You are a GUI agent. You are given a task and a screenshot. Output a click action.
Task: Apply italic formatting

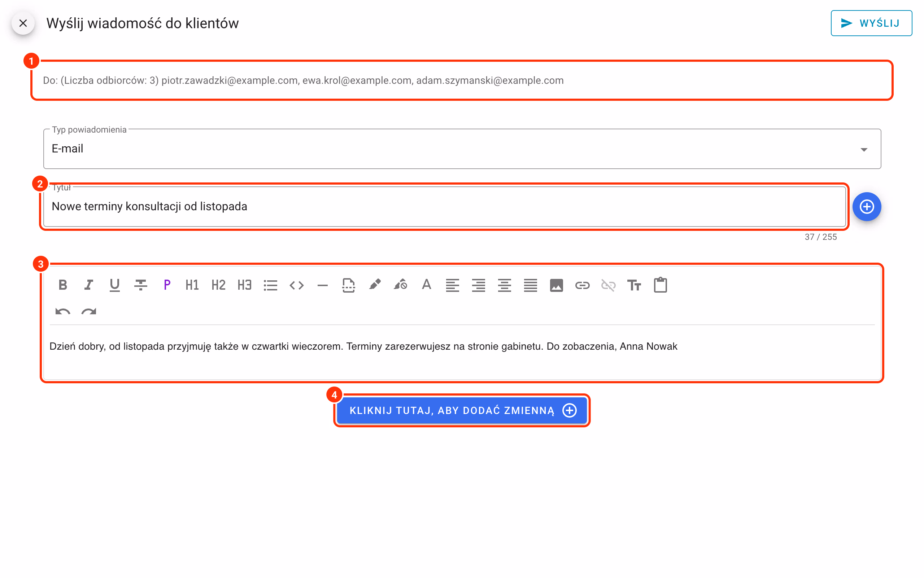pos(88,285)
